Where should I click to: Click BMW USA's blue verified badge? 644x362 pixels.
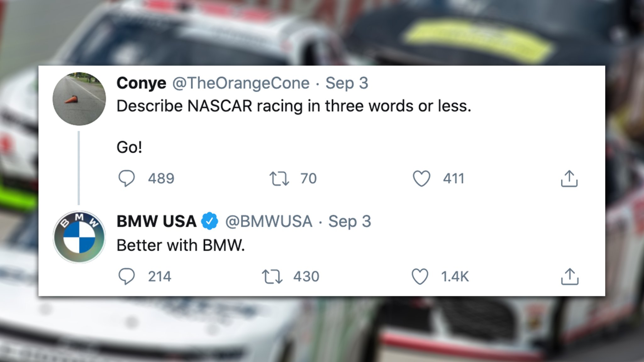(210, 221)
